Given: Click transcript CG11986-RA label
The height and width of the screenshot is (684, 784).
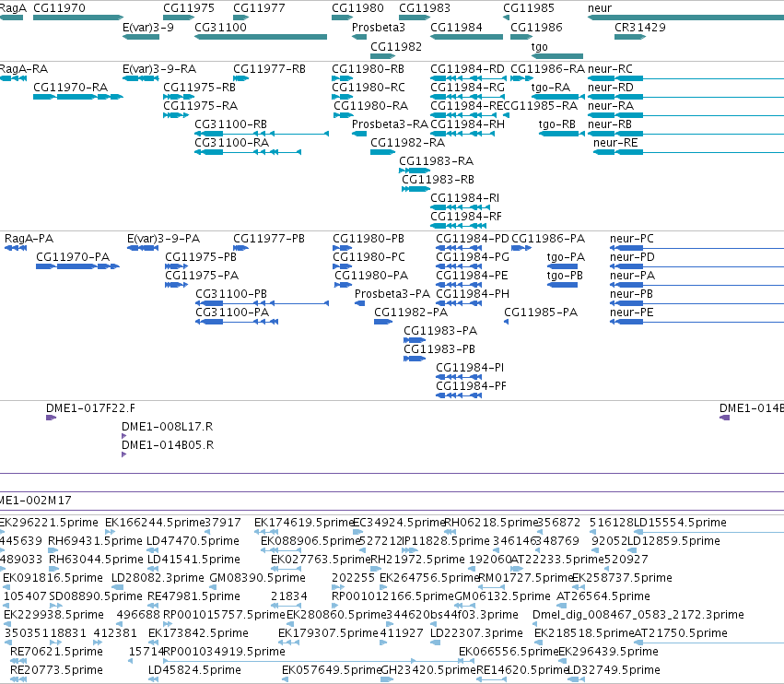Looking at the screenshot, I should [547, 69].
